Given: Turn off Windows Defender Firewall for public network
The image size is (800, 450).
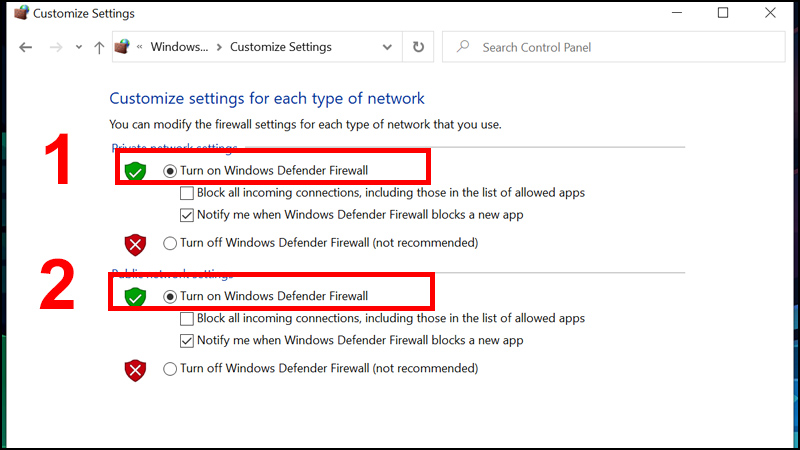Looking at the screenshot, I should click(170, 369).
